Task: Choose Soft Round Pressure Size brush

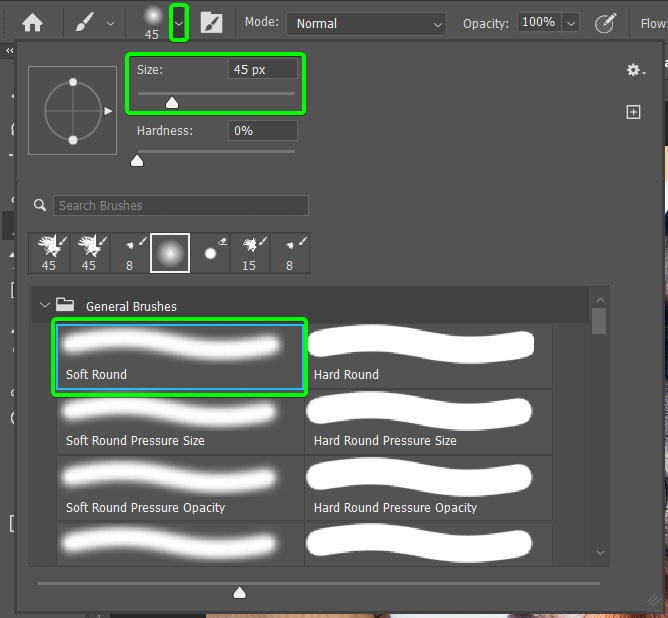Action: tap(181, 423)
